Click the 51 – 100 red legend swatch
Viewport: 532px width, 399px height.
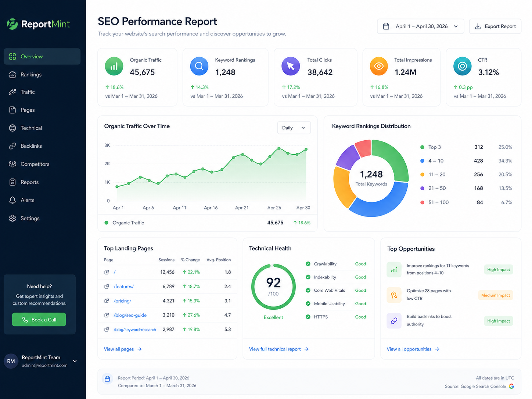(422, 202)
